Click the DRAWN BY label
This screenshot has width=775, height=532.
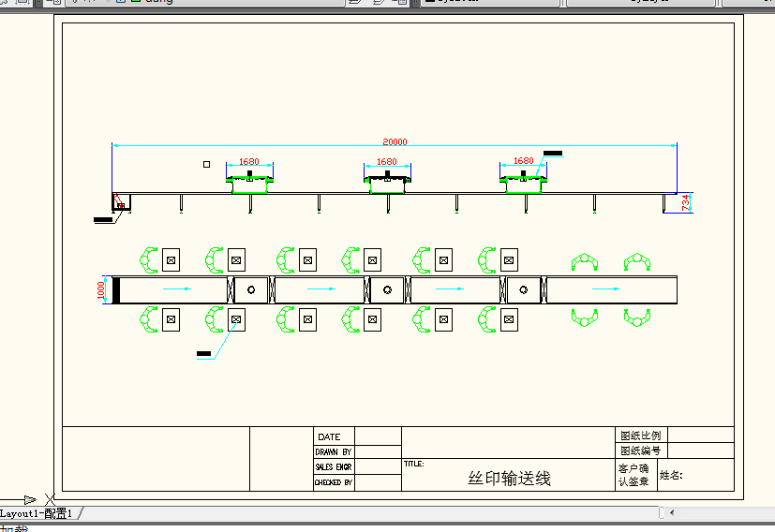(333, 452)
